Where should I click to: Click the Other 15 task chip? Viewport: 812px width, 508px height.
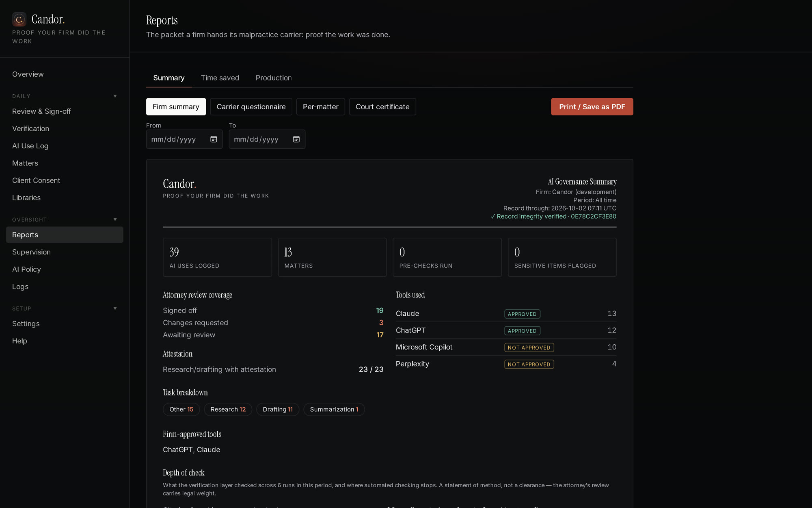tap(181, 410)
